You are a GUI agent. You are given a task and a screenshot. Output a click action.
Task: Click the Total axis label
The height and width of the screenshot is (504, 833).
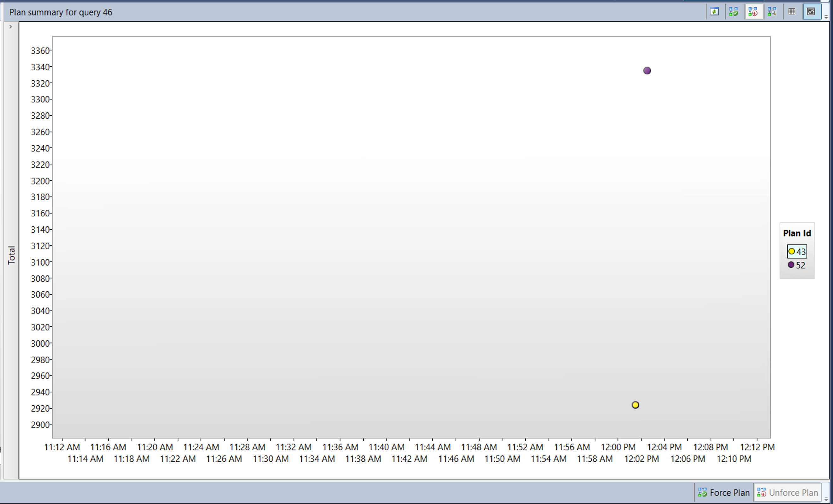coord(11,255)
